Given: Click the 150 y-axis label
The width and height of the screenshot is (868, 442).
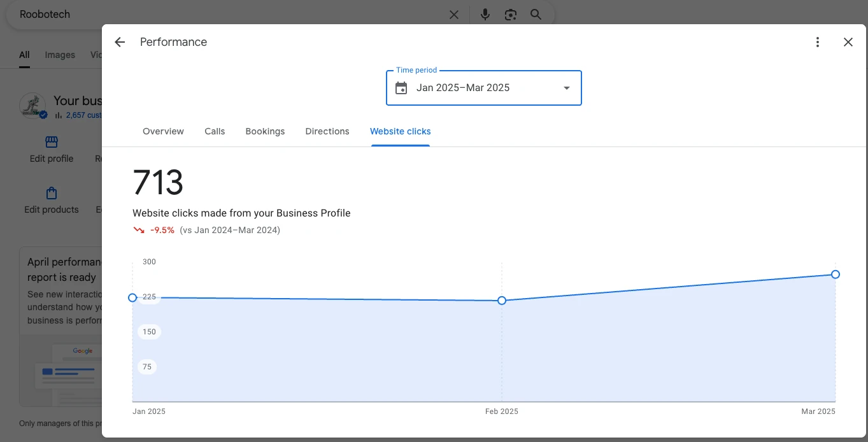Looking at the screenshot, I should pyautogui.click(x=149, y=332).
